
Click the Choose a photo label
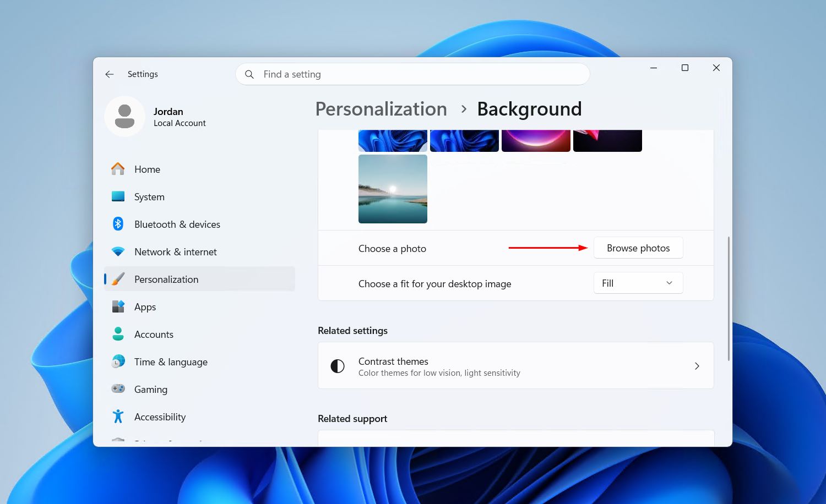pyautogui.click(x=392, y=249)
